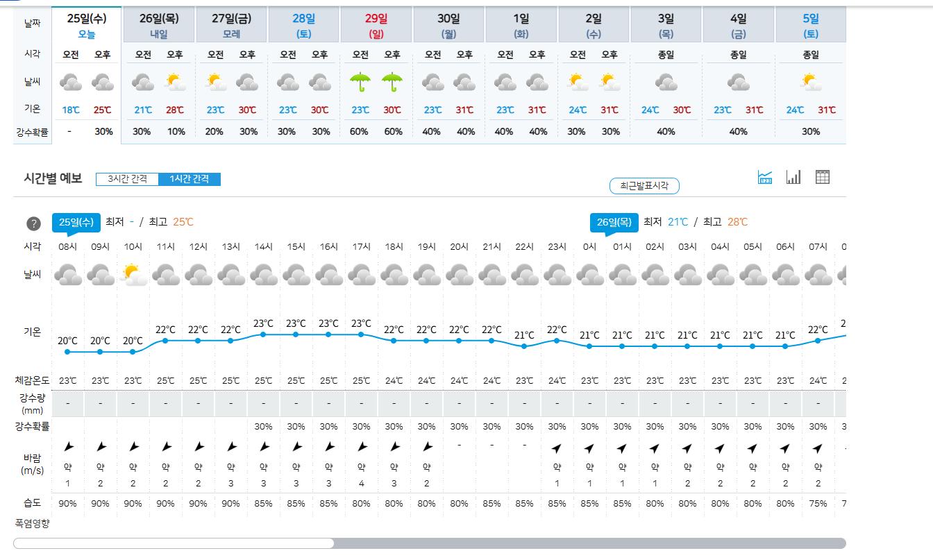Open the 29일 (일) day tab
The height and width of the screenshot is (560, 933).
pos(376,25)
